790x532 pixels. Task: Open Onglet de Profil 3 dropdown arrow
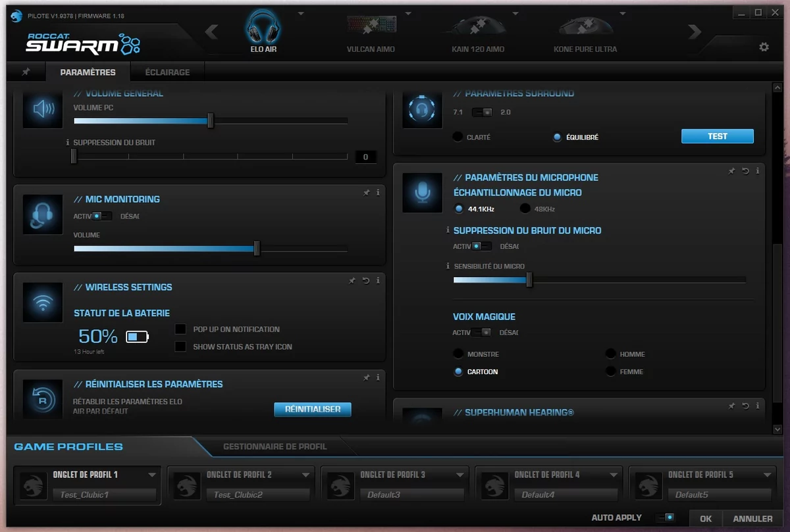pyautogui.click(x=460, y=475)
